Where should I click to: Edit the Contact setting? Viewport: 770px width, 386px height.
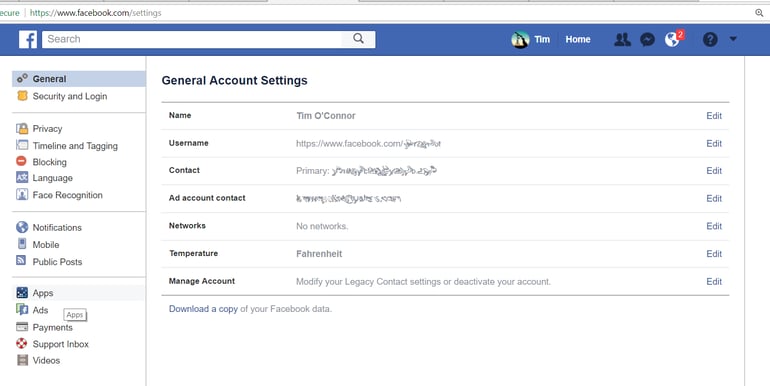coord(714,170)
